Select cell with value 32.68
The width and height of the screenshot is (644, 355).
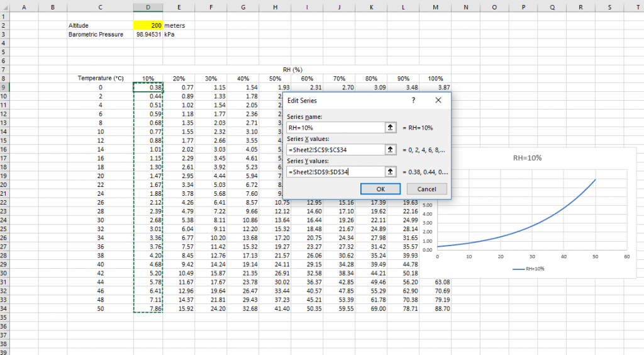point(243,308)
